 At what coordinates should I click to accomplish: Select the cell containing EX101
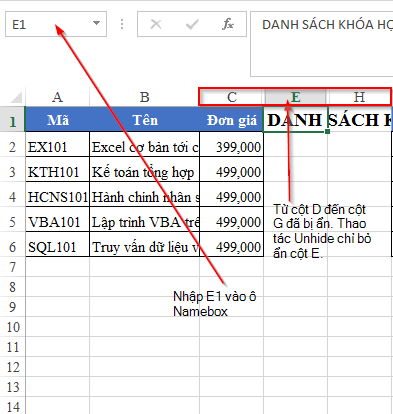(x=58, y=145)
